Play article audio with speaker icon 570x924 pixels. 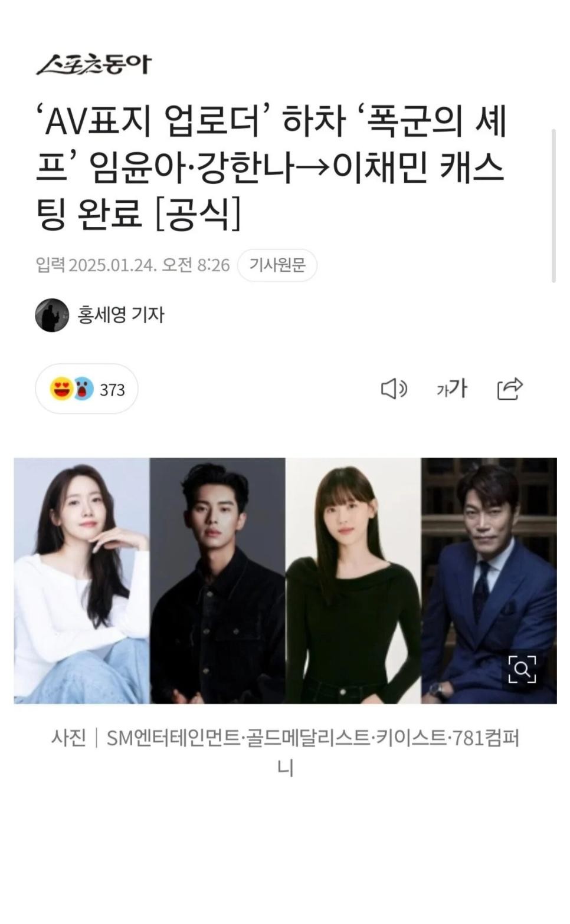[x=394, y=389]
